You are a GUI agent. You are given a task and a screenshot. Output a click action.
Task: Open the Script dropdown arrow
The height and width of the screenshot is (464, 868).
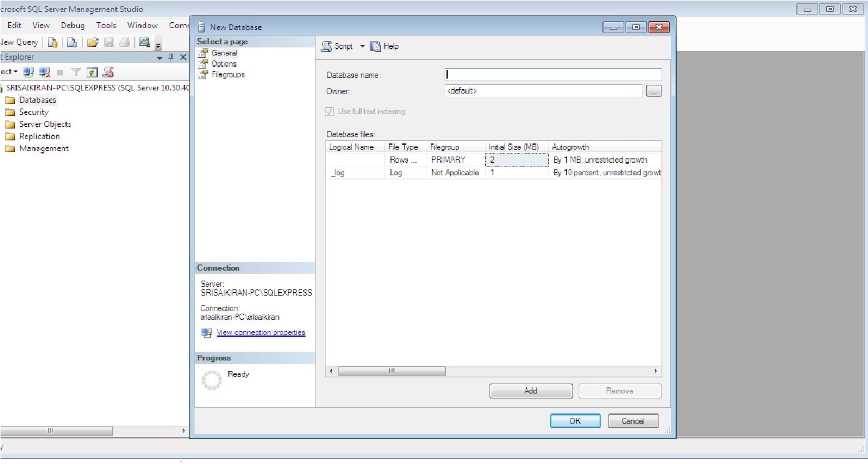click(362, 47)
